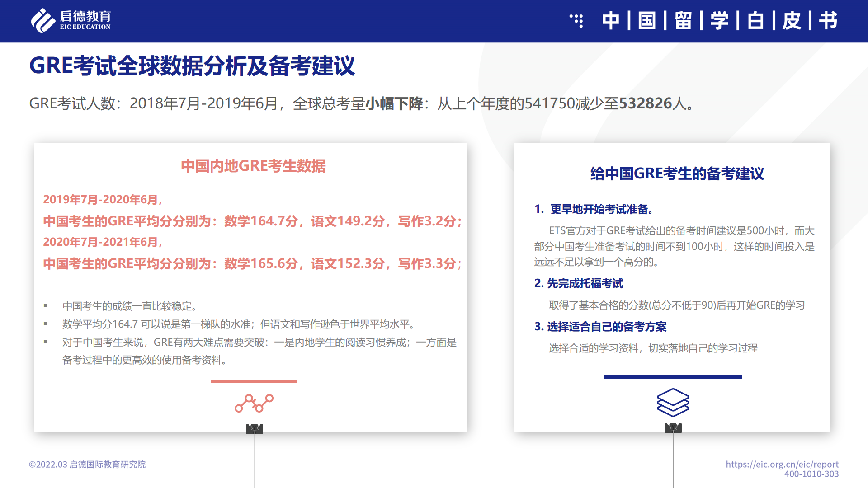Screen dimensions: 868x488
Task: Click tip 1. 更早地开始考试准备
Action: pyautogui.click(x=594, y=209)
